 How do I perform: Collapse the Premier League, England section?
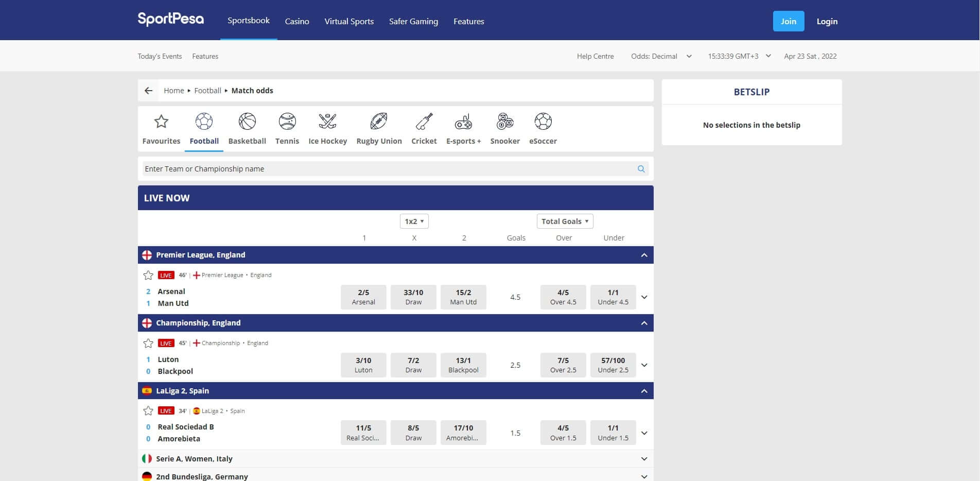[644, 255]
